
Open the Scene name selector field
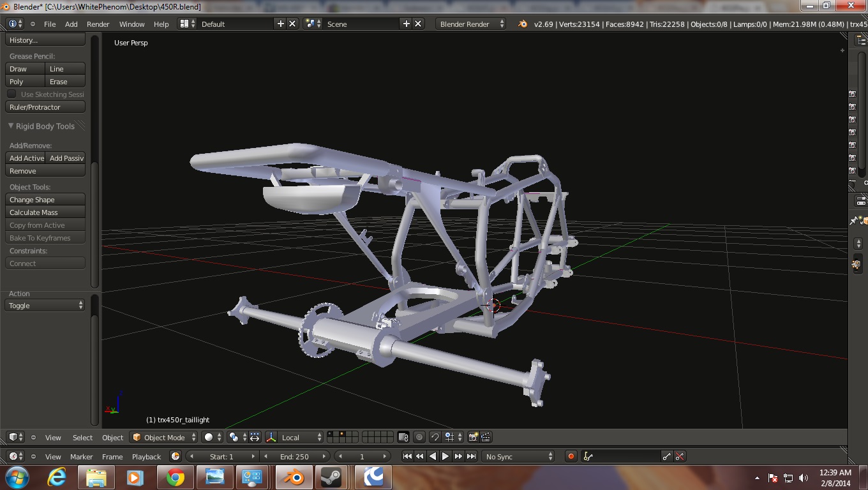361,24
